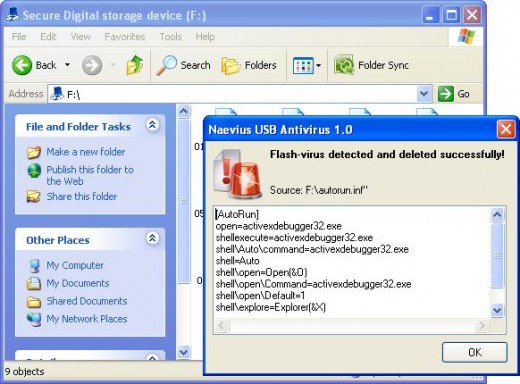The height and width of the screenshot is (384, 520).
Task: Click the drive icon in the address bar
Action: coord(57,94)
